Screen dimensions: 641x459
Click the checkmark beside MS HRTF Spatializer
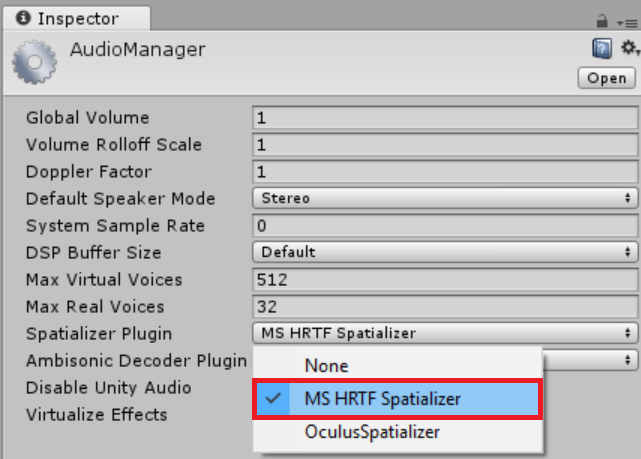tap(274, 399)
